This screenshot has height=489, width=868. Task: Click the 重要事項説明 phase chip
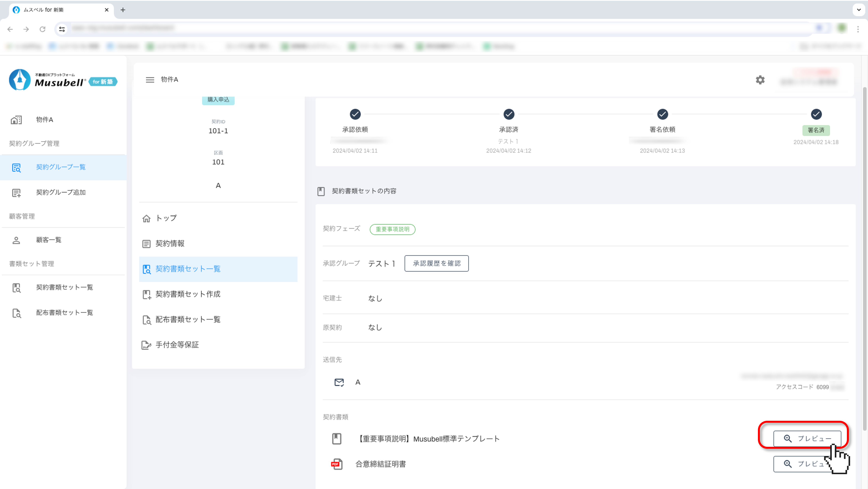(392, 229)
